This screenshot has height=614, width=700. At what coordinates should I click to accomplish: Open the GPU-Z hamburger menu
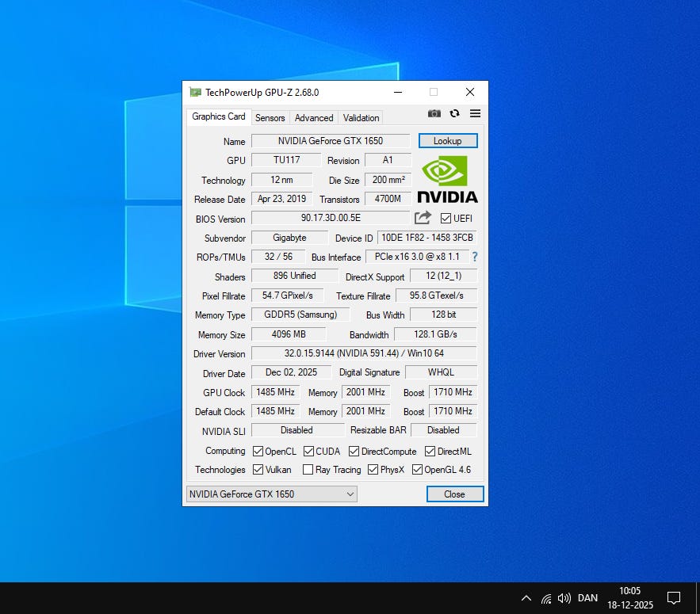point(475,114)
